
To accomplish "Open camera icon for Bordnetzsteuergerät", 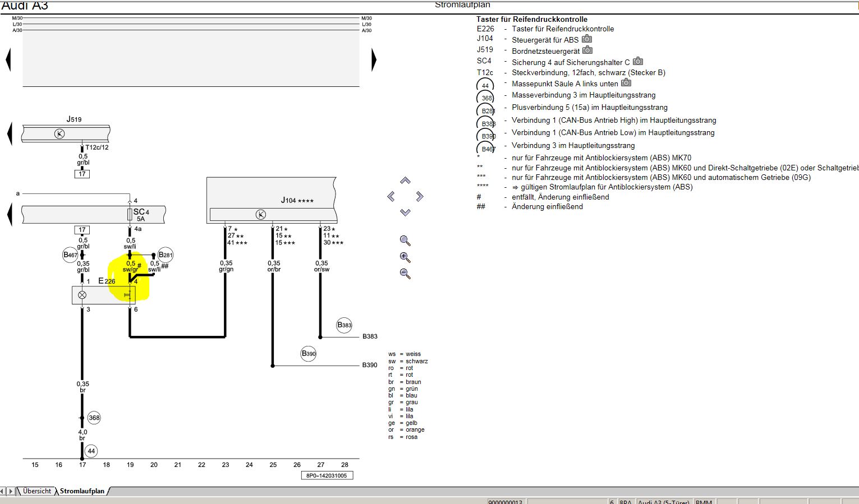I will pyautogui.click(x=587, y=50).
